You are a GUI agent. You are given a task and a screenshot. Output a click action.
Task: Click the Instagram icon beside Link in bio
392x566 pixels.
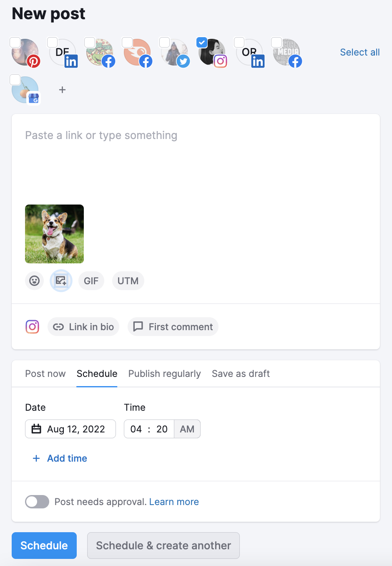click(x=33, y=327)
